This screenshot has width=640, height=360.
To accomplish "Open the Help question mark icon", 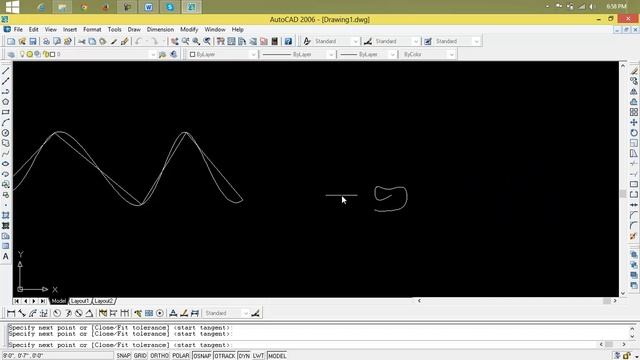I will coord(288,41).
